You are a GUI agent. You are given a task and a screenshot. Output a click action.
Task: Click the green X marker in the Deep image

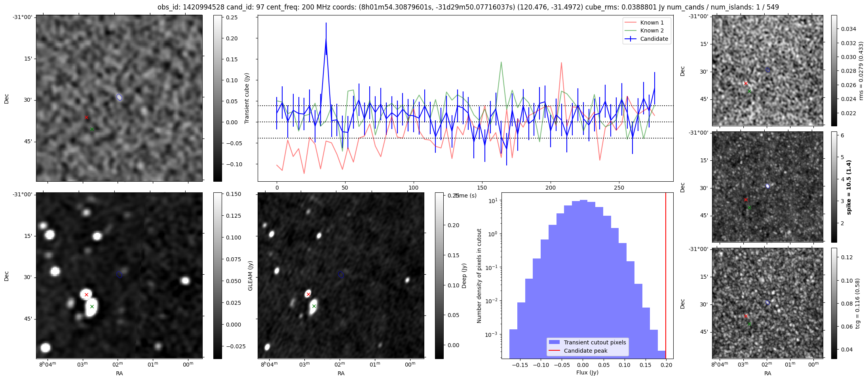click(314, 306)
